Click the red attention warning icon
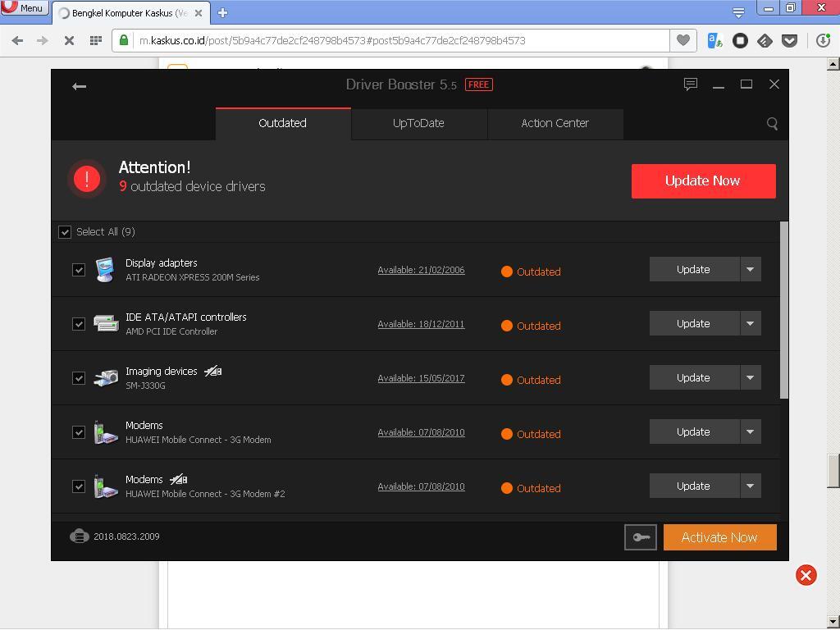840x630 pixels. tap(87, 178)
